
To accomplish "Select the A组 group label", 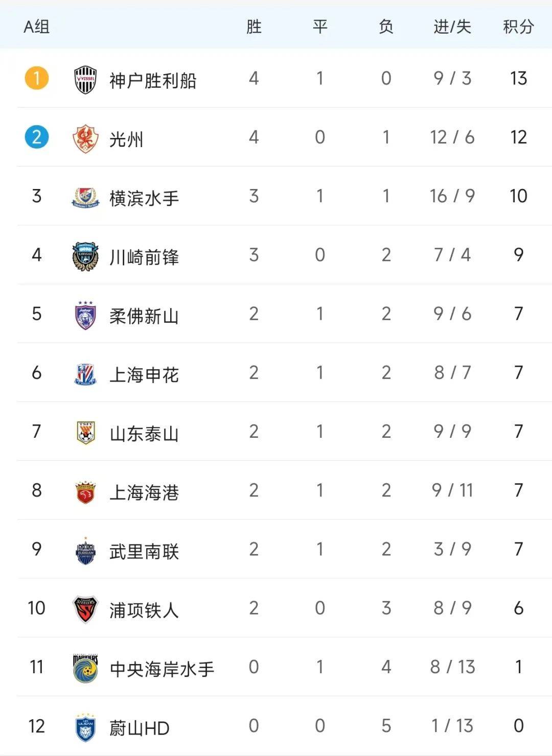I will point(37,27).
